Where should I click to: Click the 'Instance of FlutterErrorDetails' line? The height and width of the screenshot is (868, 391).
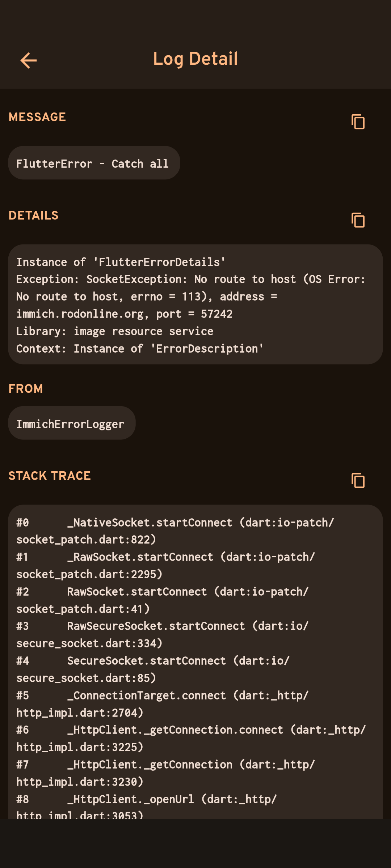[x=121, y=262]
